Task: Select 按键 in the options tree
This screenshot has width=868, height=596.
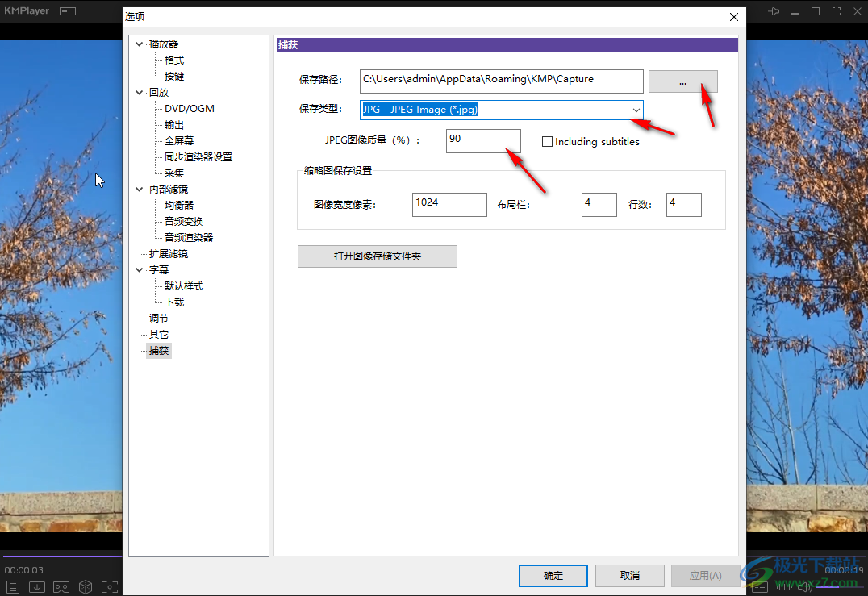Action: pyautogui.click(x=173, y=77)
